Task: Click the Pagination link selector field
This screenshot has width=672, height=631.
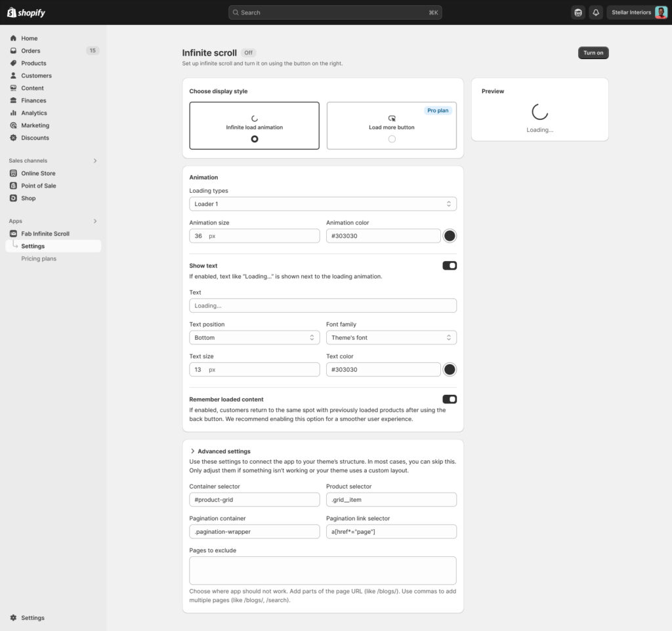Action: [391, 531]
